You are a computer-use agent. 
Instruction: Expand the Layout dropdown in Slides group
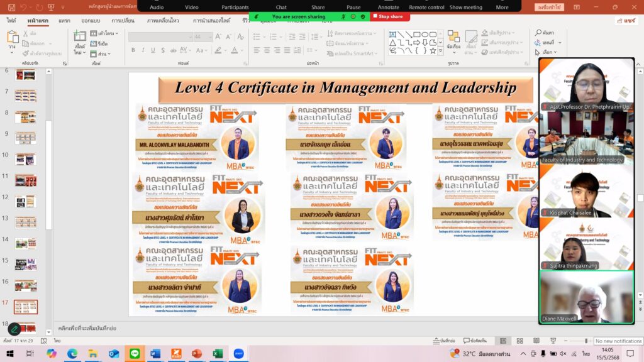(106, 33)
